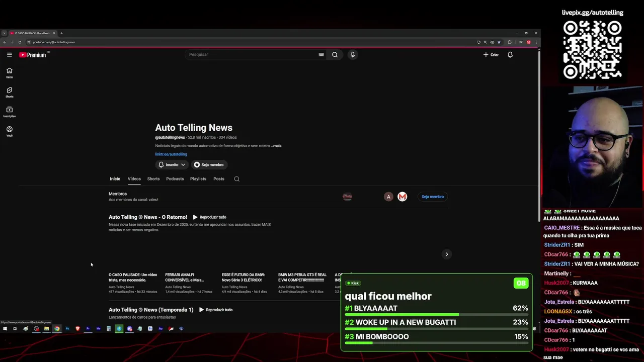
Task: Click poll option #1 BLYAAAAAAT
Action: coord(436,310)
